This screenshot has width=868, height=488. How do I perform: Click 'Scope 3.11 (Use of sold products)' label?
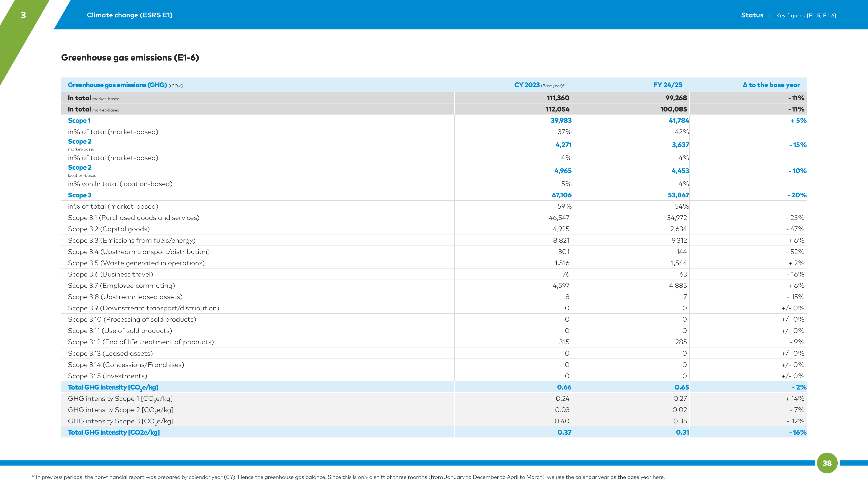coord(120,331)
